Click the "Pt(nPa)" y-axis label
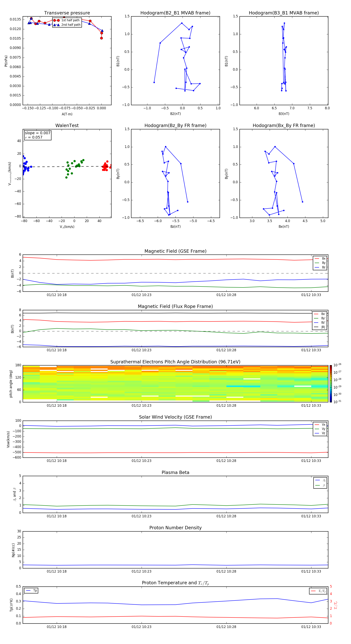The width and height of the screenshot is (351, 644). (x=6, y=61)
